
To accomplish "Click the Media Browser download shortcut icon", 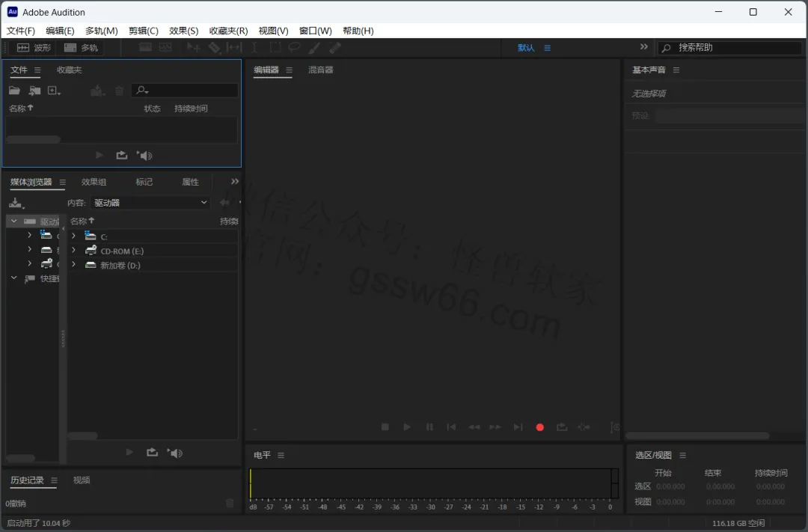I will [16, 203].
